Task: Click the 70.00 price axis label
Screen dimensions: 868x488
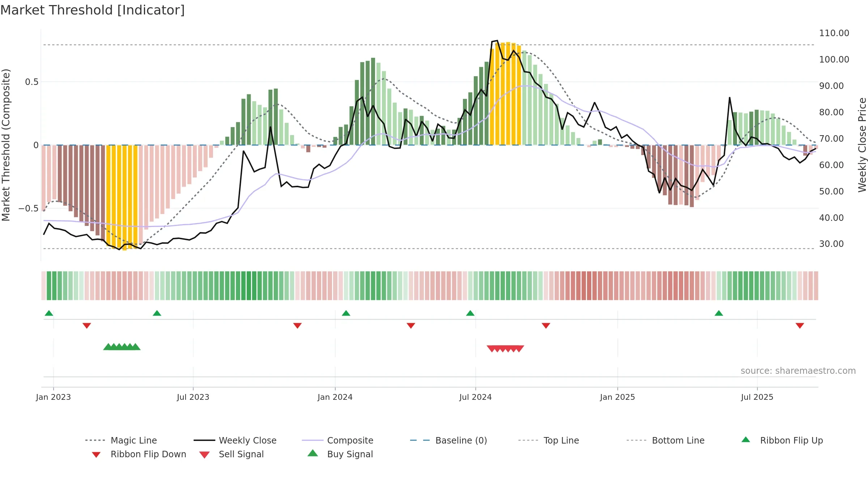Action: tap(831, 138)
